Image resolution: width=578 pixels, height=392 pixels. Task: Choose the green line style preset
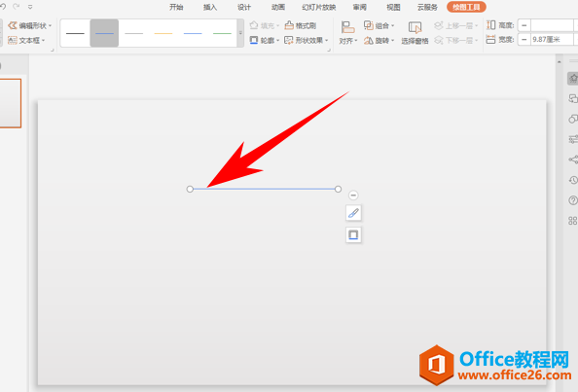(x=222, y=33)
